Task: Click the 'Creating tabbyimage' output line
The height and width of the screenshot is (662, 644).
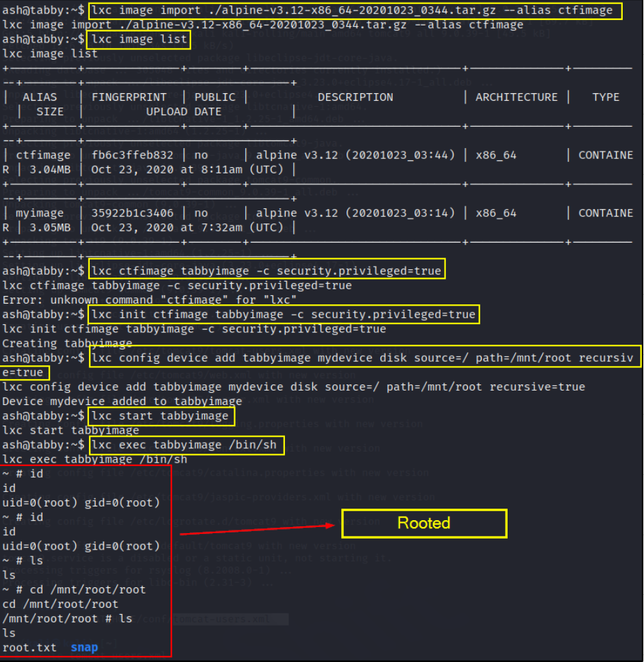Action: [x=67, y=343]
